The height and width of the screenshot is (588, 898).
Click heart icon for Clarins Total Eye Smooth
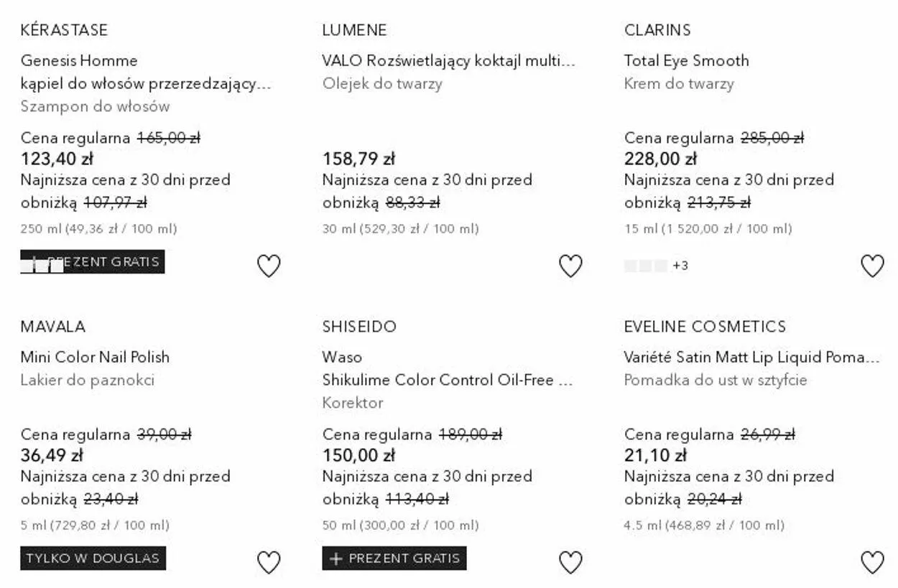[872, 266]
